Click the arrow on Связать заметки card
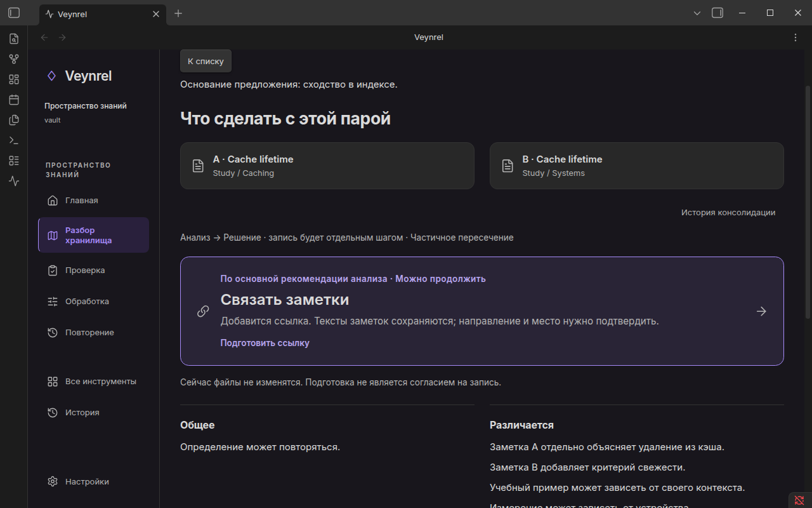Viewport: 812px width, 508px height. pyautogui.click(x=761, y=311)
